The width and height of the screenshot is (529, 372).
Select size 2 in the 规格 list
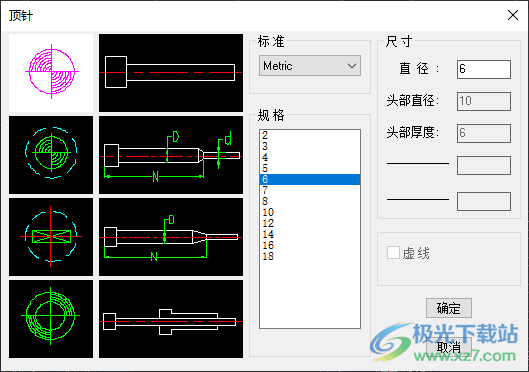[x=310, y=135]
